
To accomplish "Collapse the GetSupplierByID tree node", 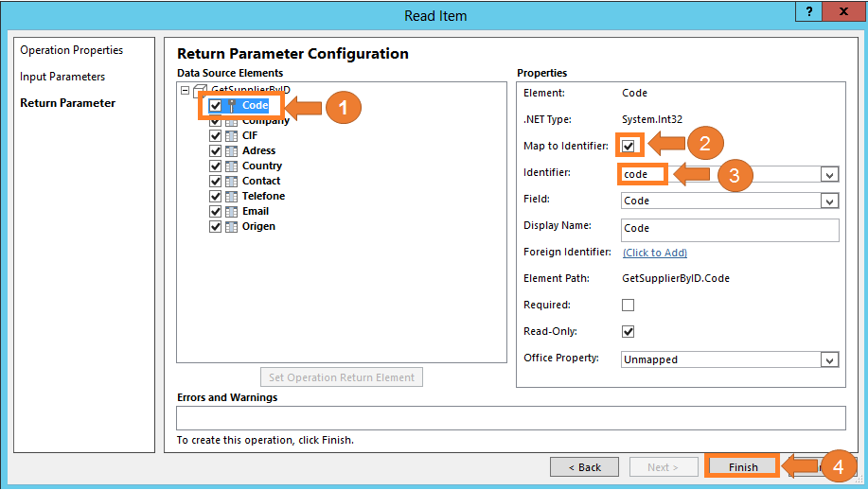I will coord(185,91).
